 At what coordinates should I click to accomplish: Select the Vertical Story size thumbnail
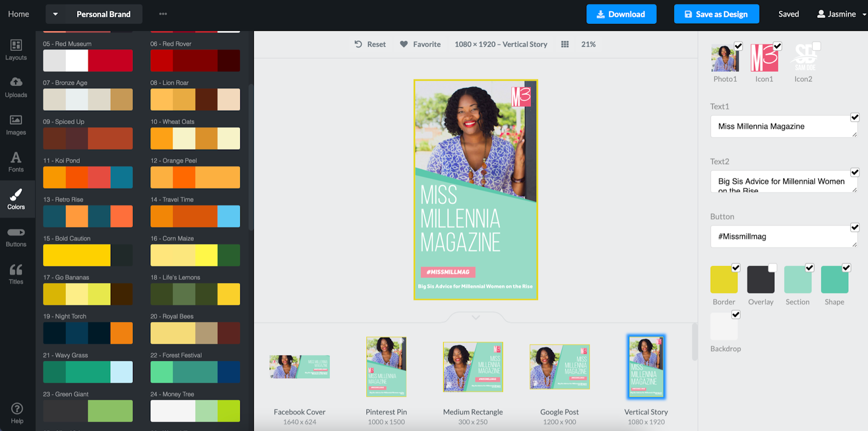coord(646,367)
